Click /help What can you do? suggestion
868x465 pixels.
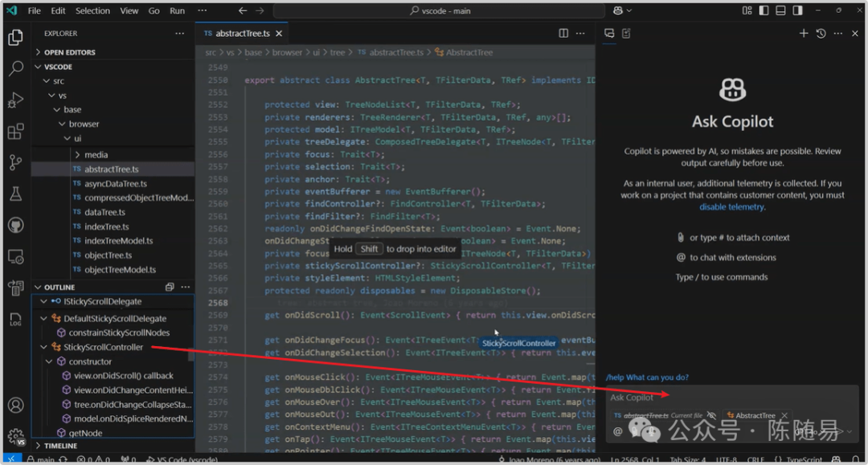(647, 377)
